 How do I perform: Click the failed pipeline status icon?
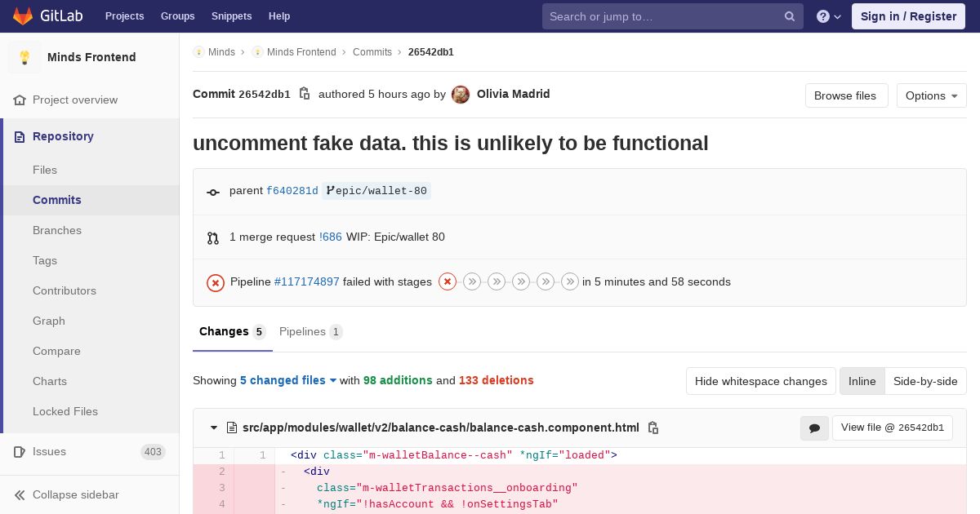216,282
